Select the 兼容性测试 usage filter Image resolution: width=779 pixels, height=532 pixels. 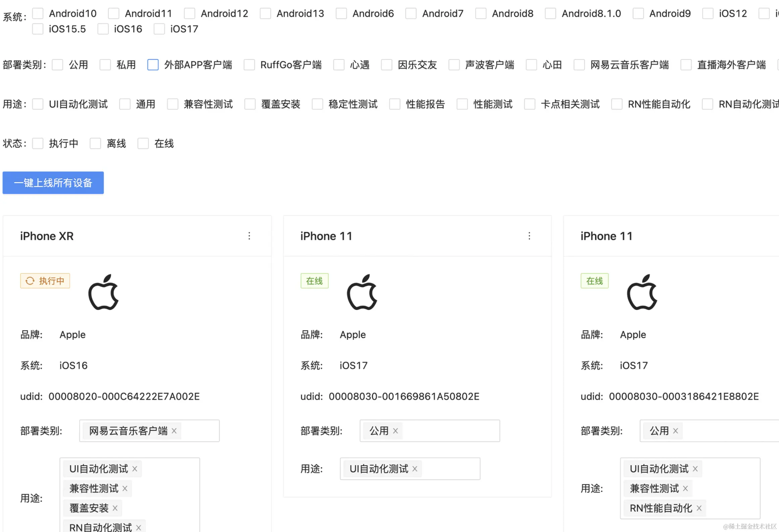(x=173, y=104)
